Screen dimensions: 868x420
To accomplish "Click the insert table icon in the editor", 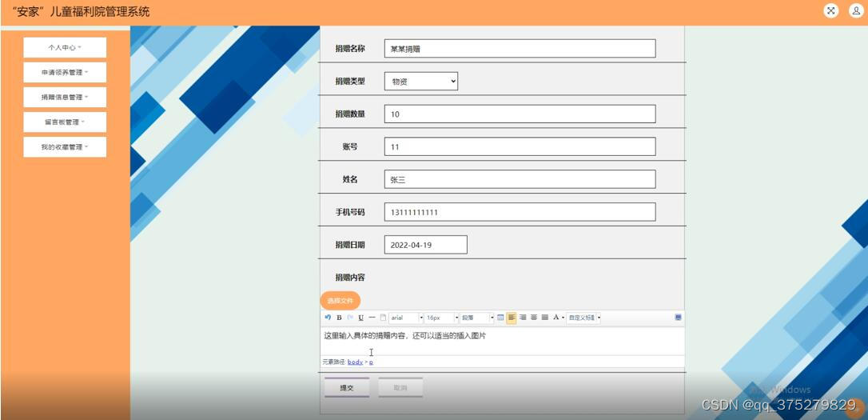I will coord(500,318).
